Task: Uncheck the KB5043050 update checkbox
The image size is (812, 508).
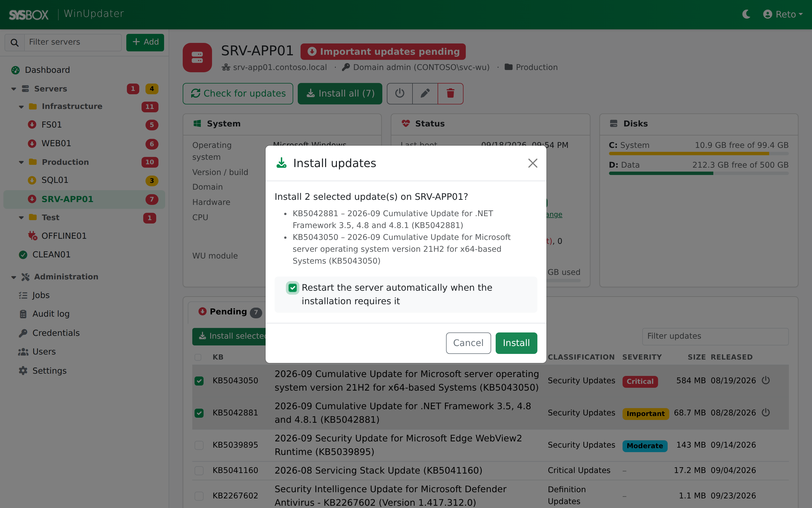Action: coord(199,381)
